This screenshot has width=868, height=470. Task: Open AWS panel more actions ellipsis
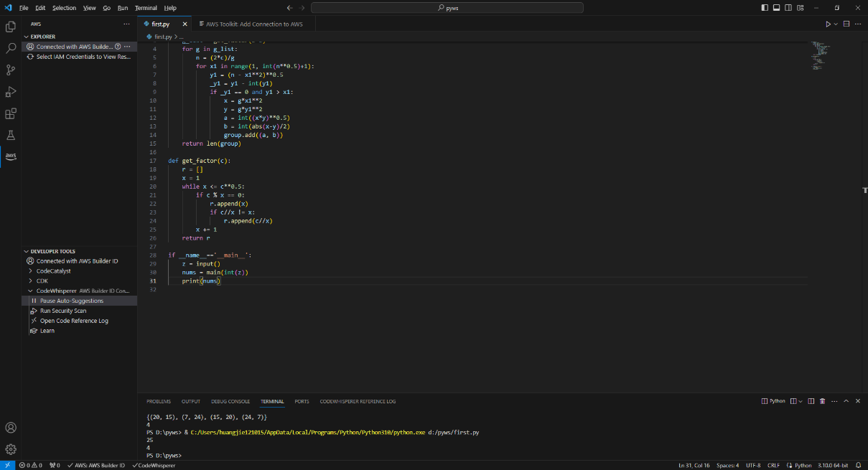pos(126,24)
